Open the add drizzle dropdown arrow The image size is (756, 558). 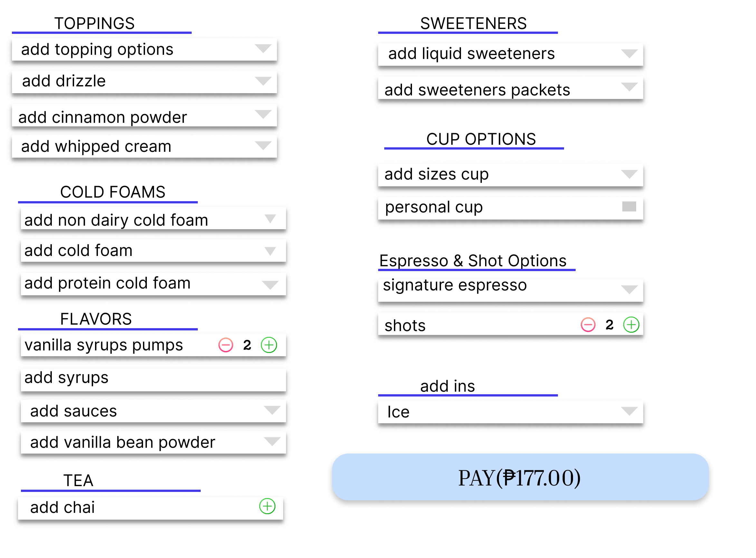pos(263,81)
